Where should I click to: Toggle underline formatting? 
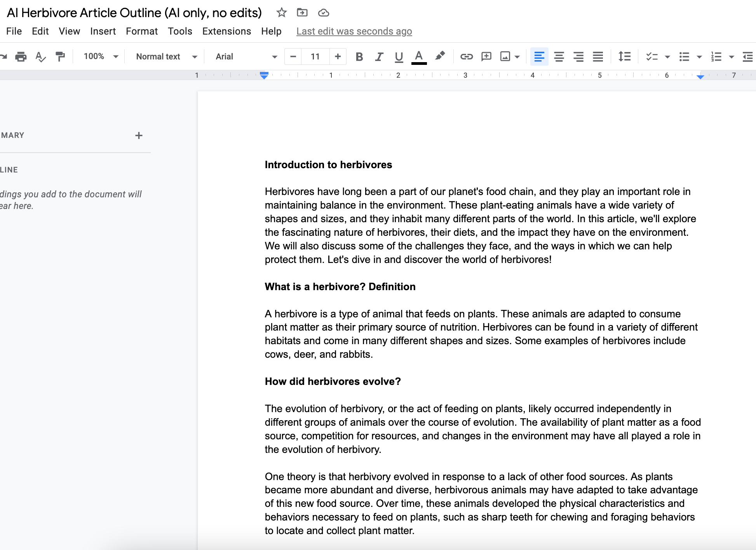[x=399, y=57]
